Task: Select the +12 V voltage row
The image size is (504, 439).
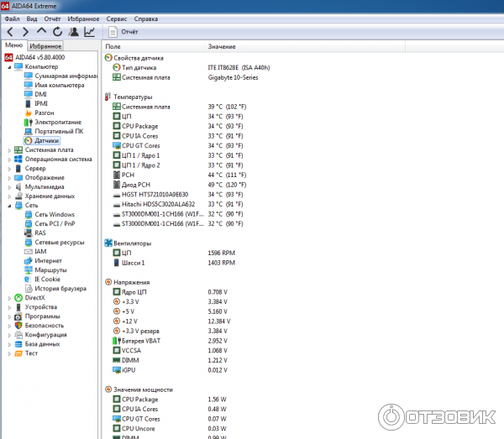Action: (171, 321)
